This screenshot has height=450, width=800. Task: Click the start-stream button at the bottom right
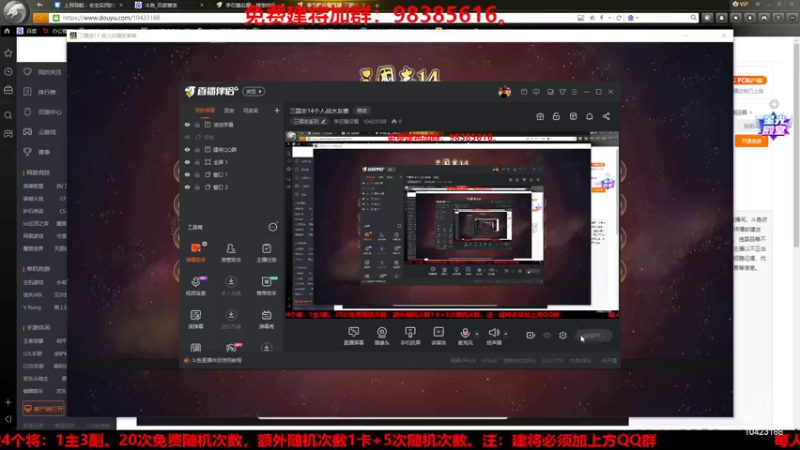[594, 335]
